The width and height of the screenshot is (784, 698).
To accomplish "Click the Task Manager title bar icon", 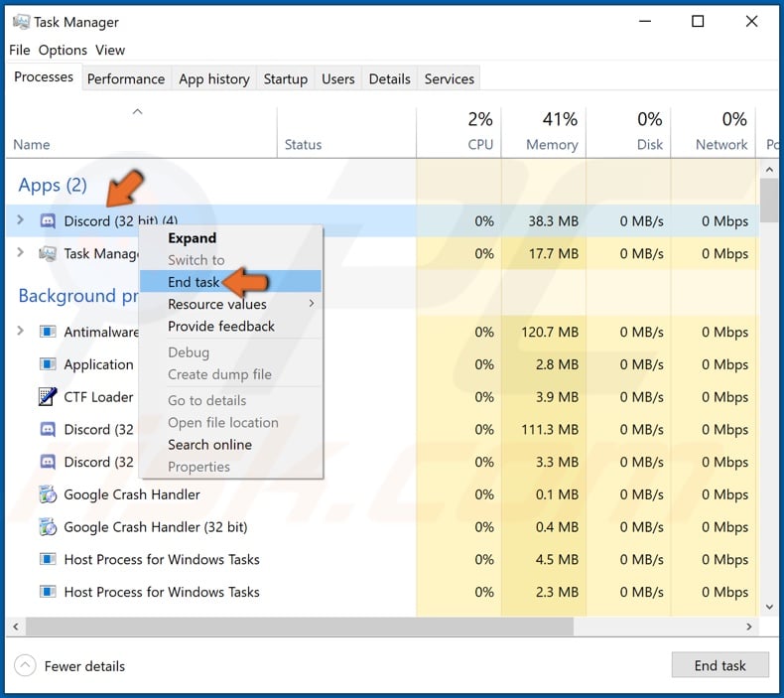I will (x=21, y=22).
